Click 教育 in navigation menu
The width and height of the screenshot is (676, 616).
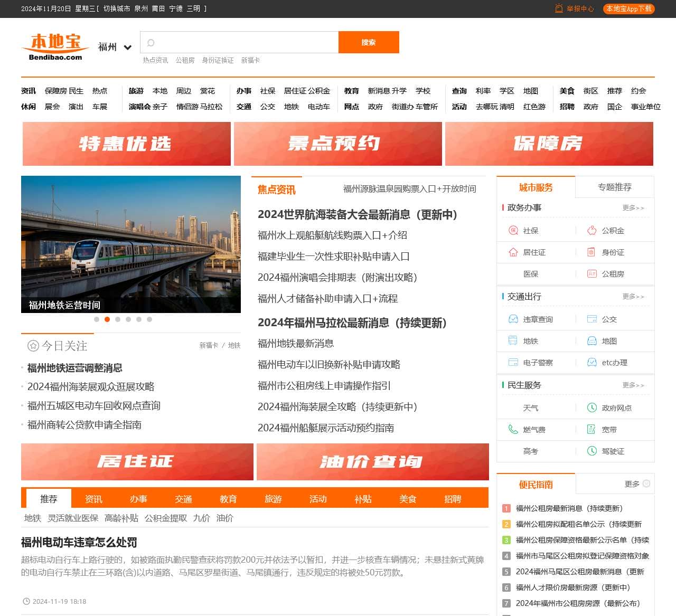point(352,91)
